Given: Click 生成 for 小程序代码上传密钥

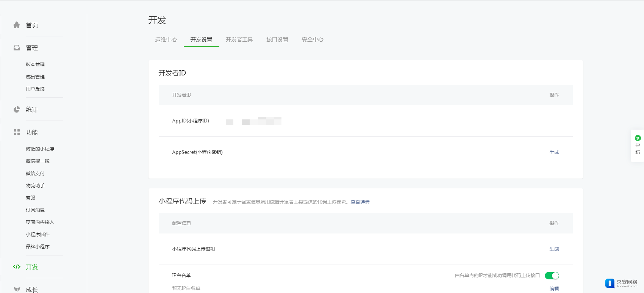Looking at the screenshot, I should click(x=554, y=249).
